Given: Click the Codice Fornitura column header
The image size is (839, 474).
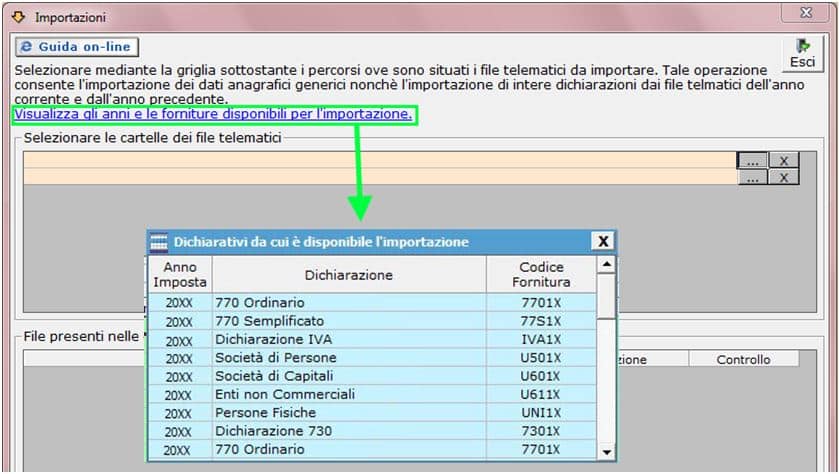Looking at the screenshot, I should (542, 275).
